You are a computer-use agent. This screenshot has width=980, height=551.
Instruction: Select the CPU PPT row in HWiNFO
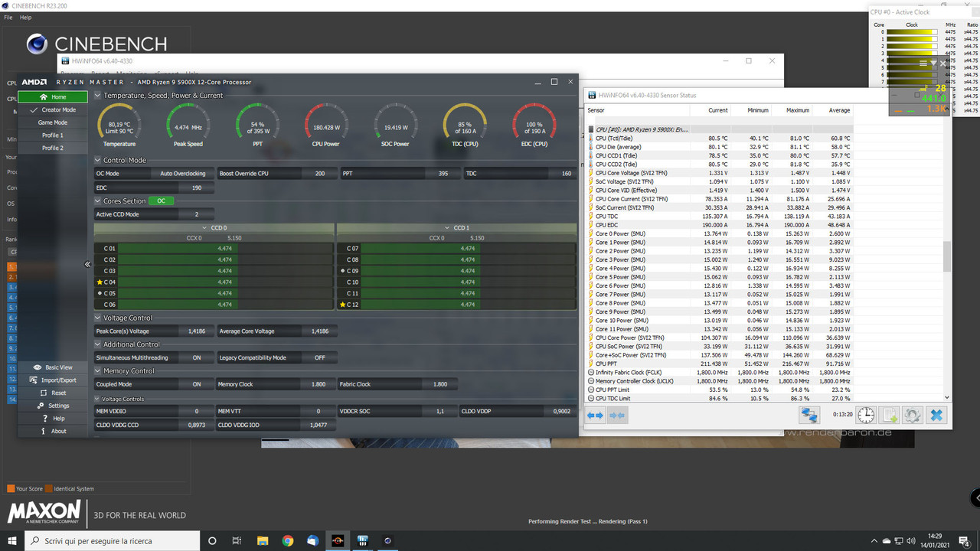[720, 364]
